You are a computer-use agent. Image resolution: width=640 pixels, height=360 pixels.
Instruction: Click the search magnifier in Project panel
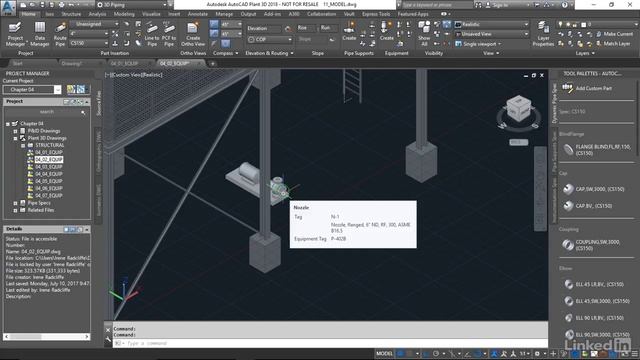(83, 112)
